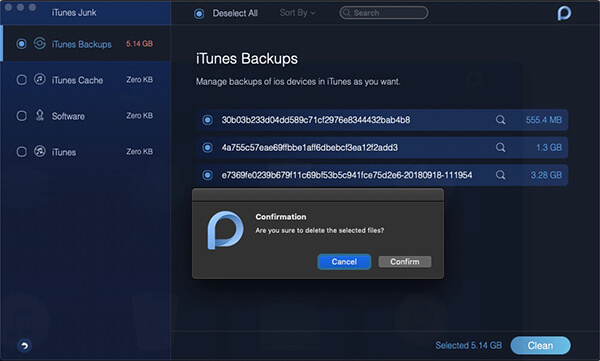Click the iTunes Zero KB size
The image size is (600, 361).
coord(139,152)
